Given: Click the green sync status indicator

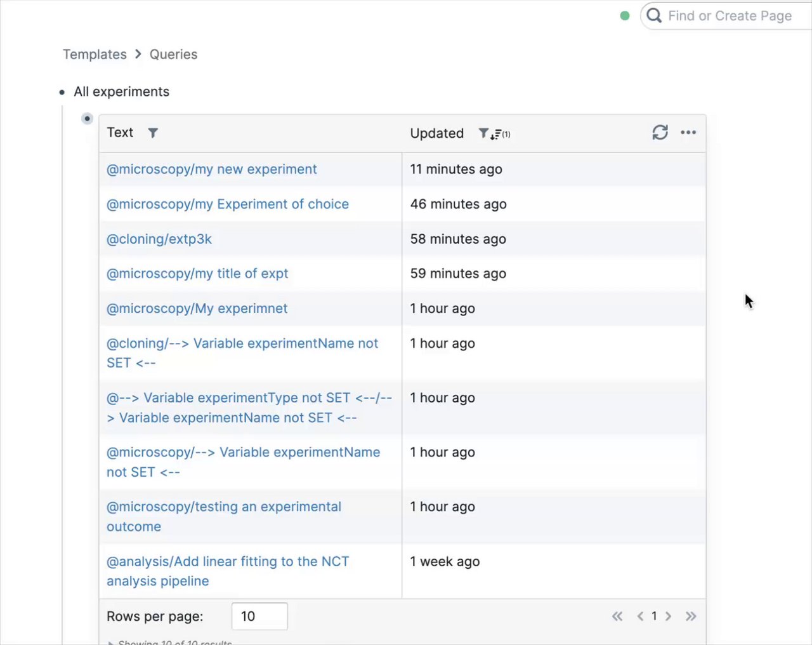Looking at the screenshot, I should click(625, 16).
